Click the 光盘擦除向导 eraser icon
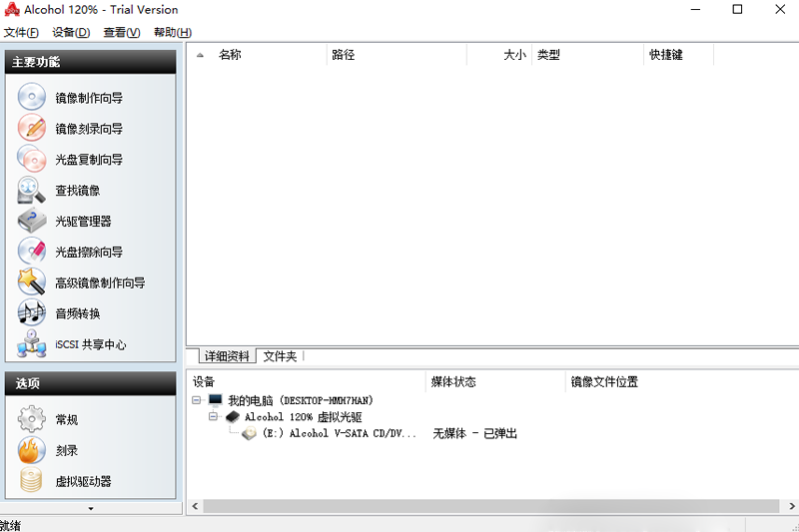The width and height of the screenshot is (799, 532). tap(32, 253)
